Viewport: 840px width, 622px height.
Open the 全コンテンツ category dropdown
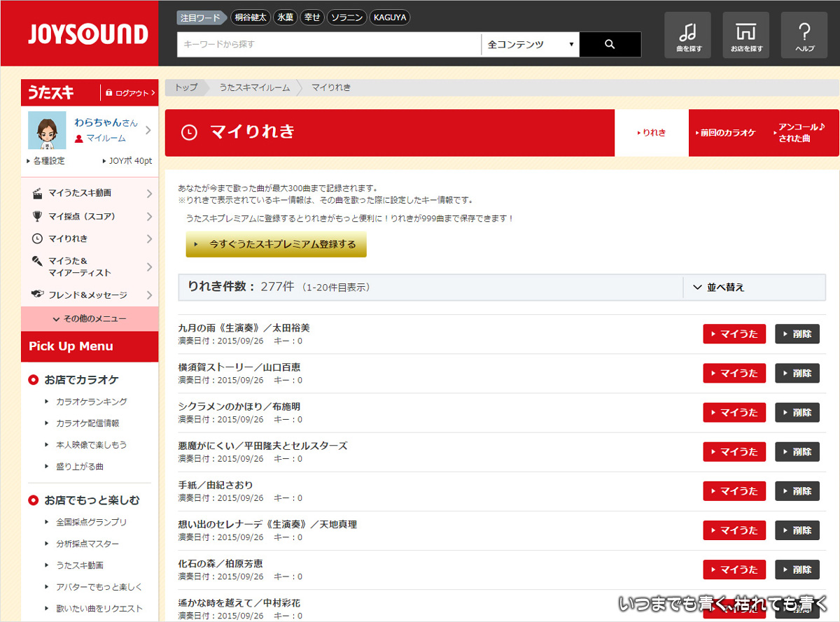click(530, 44)
